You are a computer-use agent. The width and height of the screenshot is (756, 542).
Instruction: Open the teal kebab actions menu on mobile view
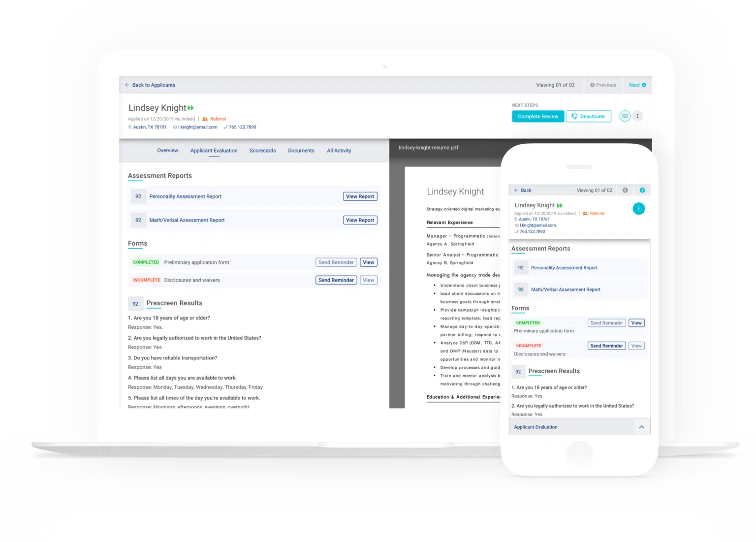click(x=639, y=208)
